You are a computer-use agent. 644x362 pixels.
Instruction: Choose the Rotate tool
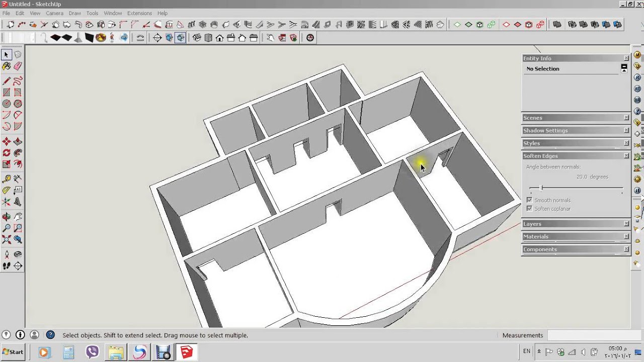point(7,152)
